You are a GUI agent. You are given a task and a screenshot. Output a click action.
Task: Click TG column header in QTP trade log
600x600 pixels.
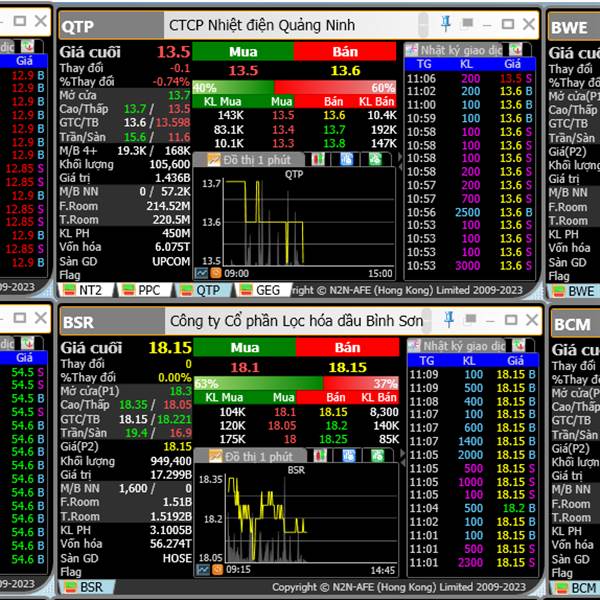coord(424,64)
